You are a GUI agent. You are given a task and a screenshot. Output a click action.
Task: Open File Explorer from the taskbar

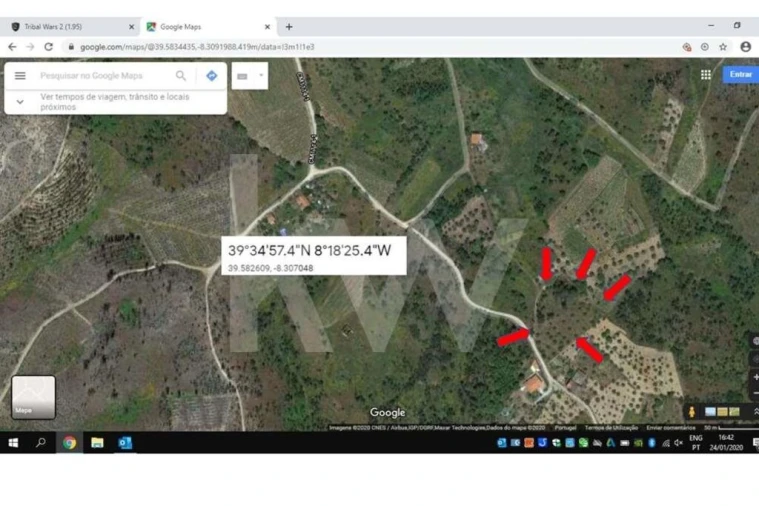tap(97, 443)
